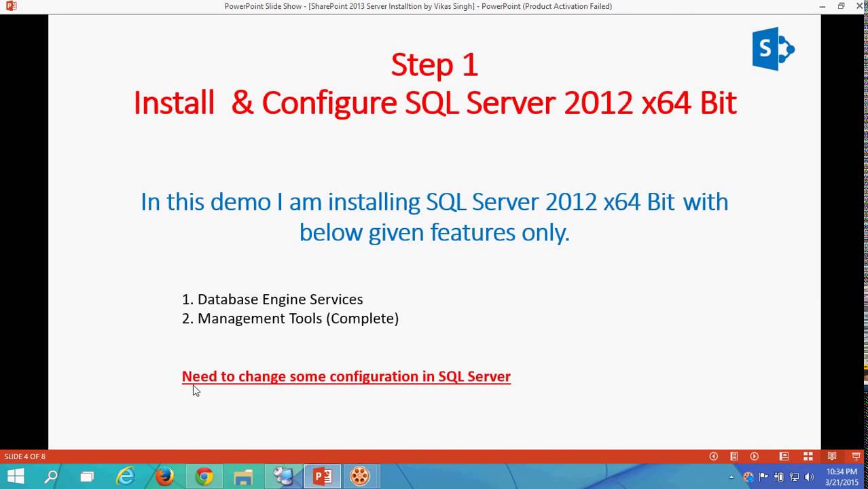Screen dimensions: 868x489
Task: Click the PowerPoint logo in title bar
Action: (x=11, y=6)
